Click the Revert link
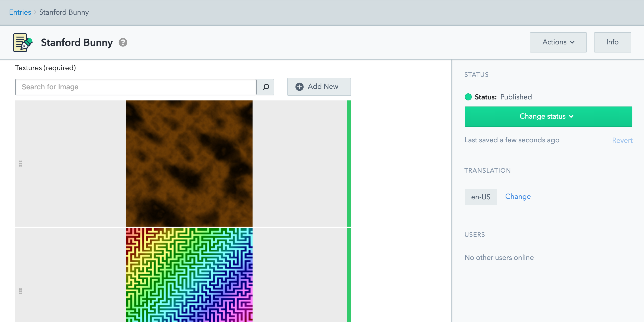Viewport: 644px width, 322px height. (x=622, y=140)
